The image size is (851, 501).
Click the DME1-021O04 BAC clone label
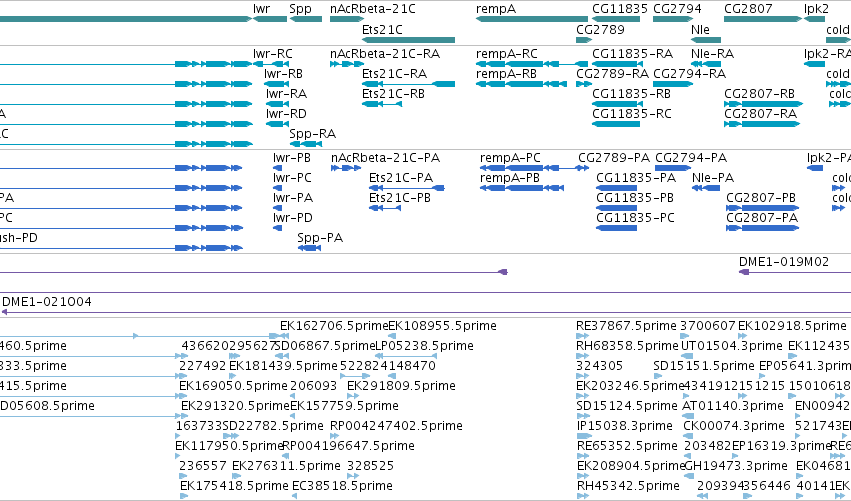47,302
